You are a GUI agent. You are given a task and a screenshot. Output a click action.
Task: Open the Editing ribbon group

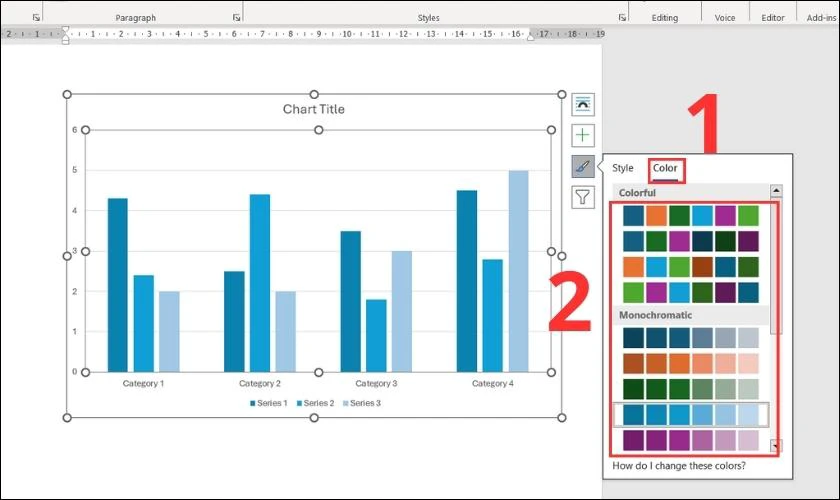[664, 18]
